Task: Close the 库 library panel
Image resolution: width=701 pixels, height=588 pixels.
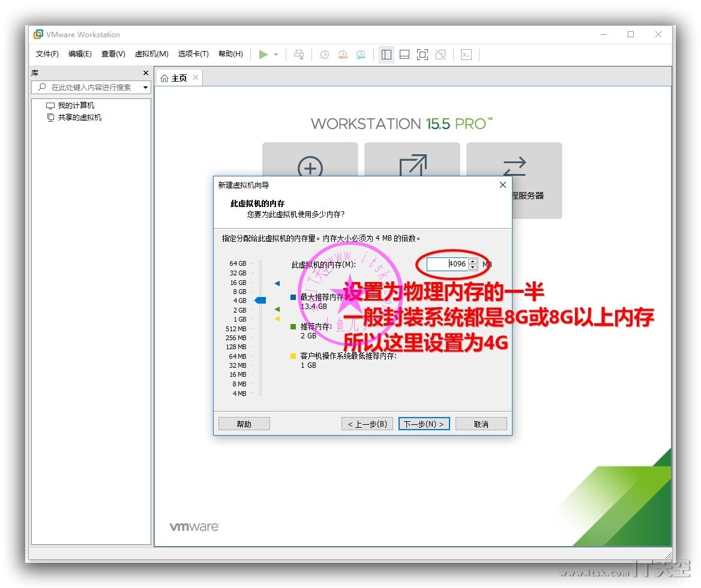Action: tap(146, 73)
